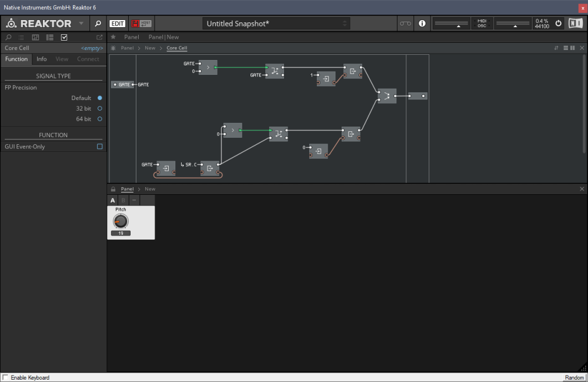Open the properties checkbox icon in side pane
This screenshot has height=382, width=588.
coord(64,37)
